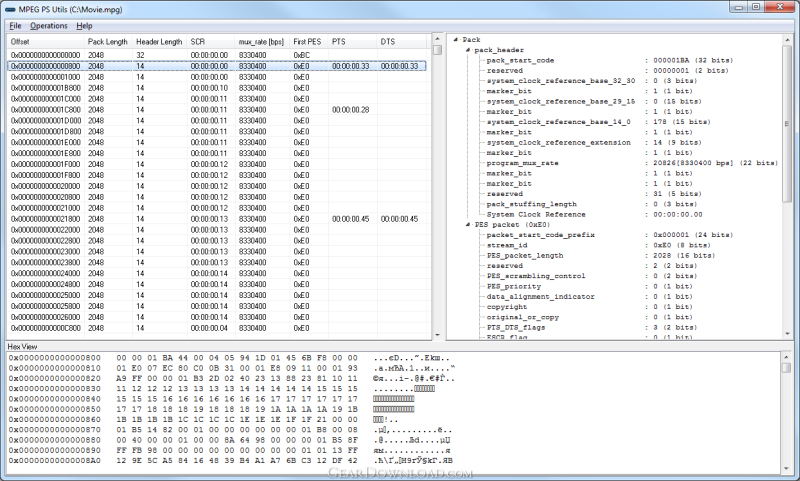Sort by the Offset column header

pos(45,42)
